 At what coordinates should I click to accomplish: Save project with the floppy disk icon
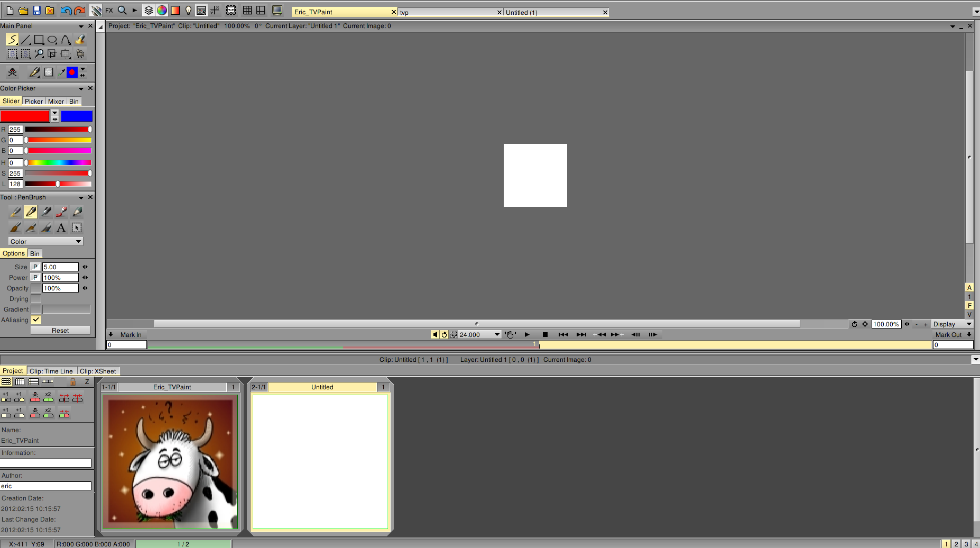click(36, 10)
